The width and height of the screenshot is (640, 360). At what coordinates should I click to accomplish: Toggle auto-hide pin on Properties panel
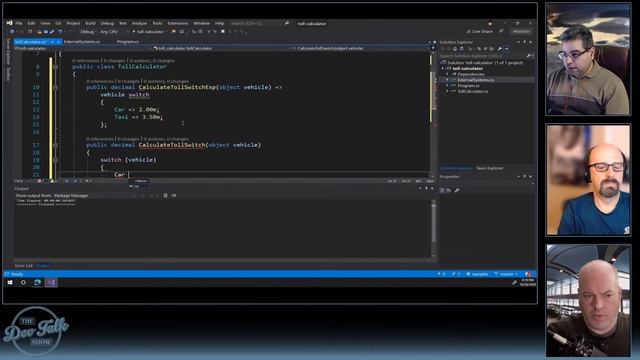[x=524, y=177]
